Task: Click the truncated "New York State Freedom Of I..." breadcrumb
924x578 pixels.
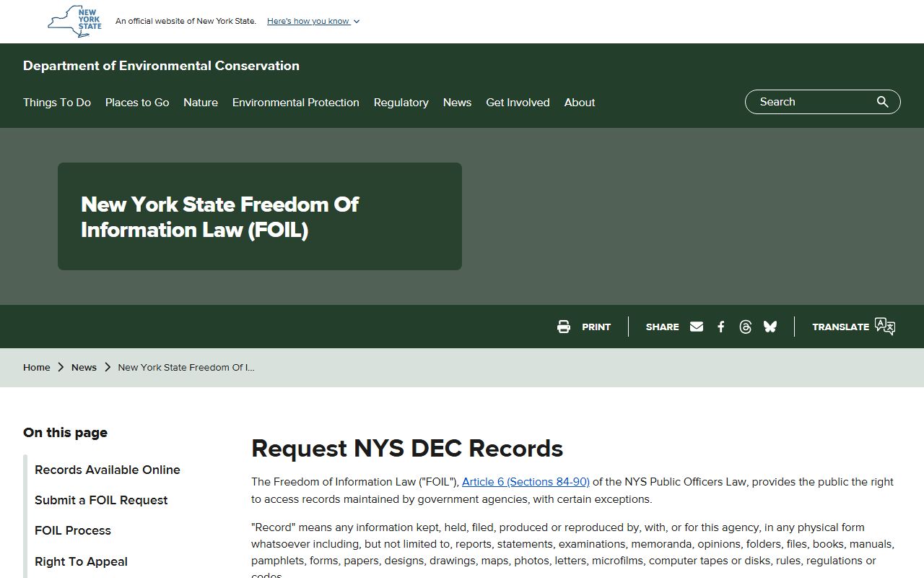Action: (x=186, y=367)
